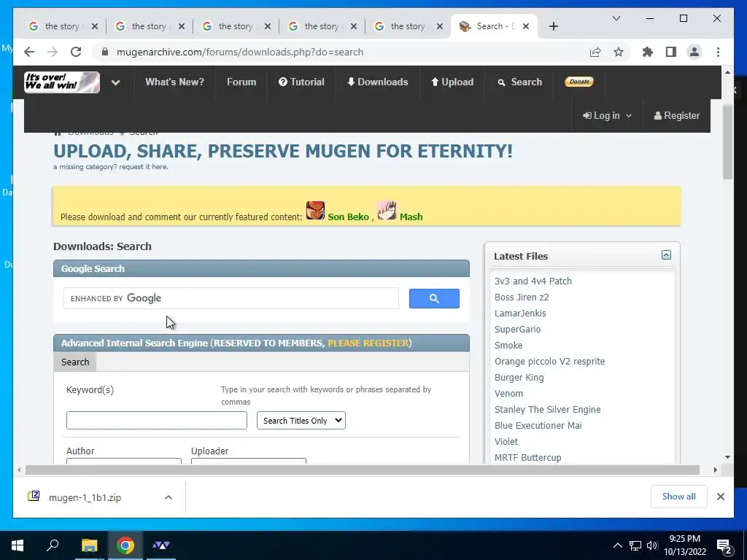Open a new tab with plus icon

tap(553, 26)
